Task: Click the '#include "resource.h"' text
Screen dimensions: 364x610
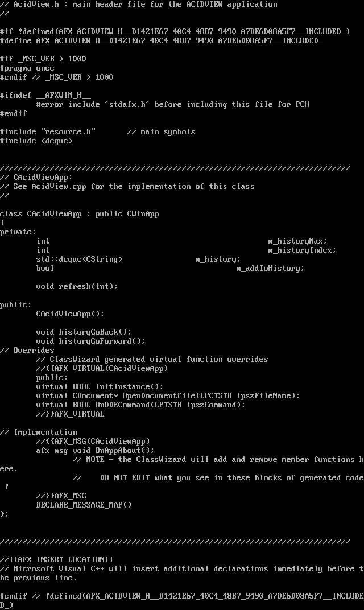Action: tap(48, 132)
